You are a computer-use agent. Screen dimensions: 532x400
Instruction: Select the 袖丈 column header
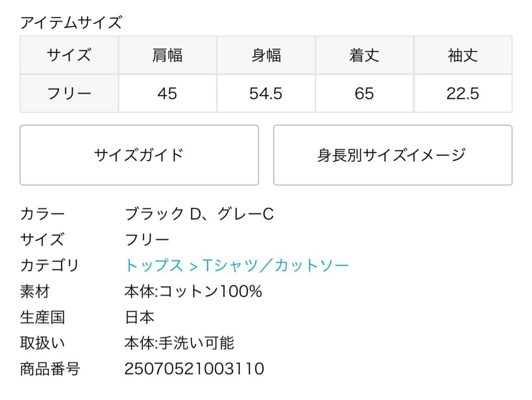[463, 55]
